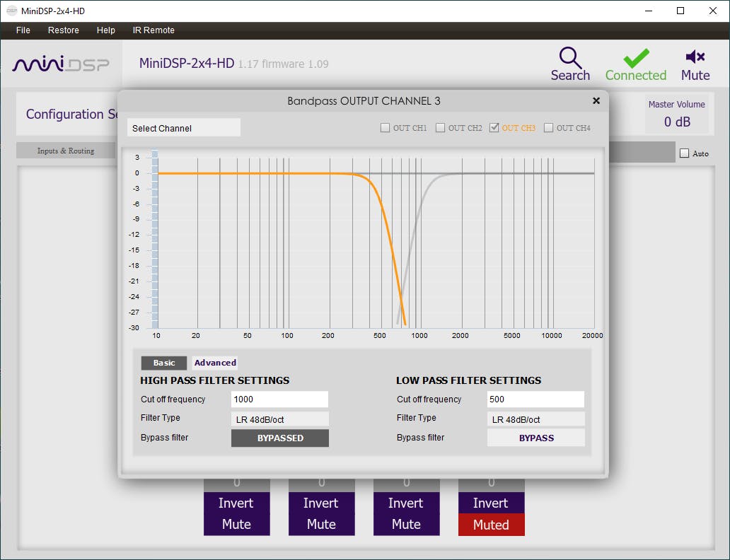Viewport: 730px width, 560px height.
Task: Click the green Connected checkmark icon
Action: pyautogui.click(x=635, y=57)
